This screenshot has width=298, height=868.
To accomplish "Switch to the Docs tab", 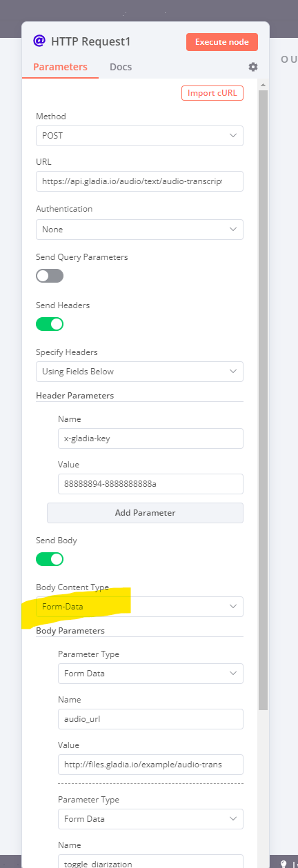I will [121, 67].
